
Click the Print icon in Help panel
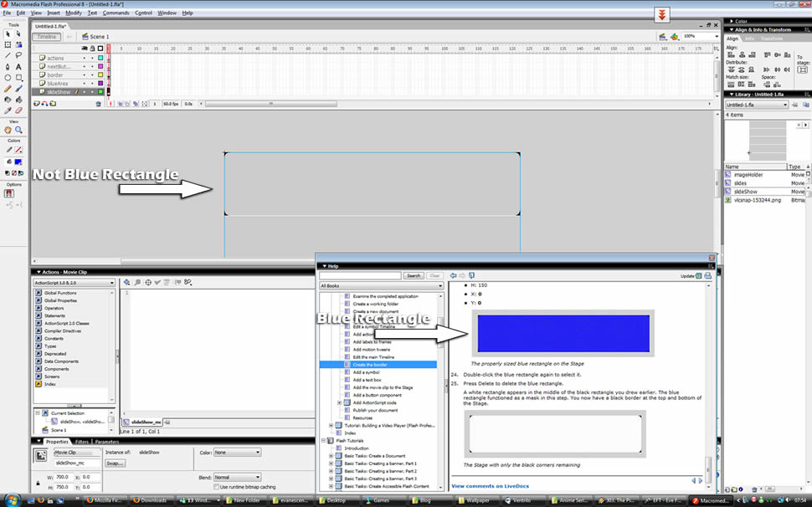point(708,276)
